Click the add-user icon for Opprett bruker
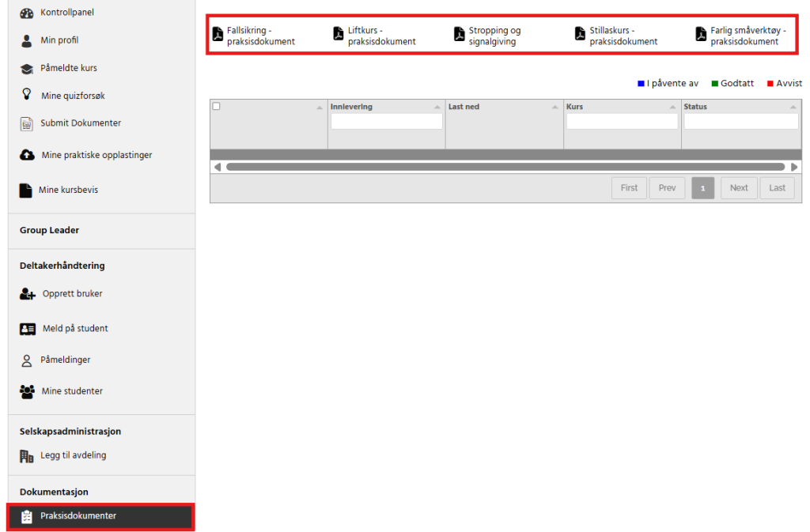 click(x=28, y=294)
